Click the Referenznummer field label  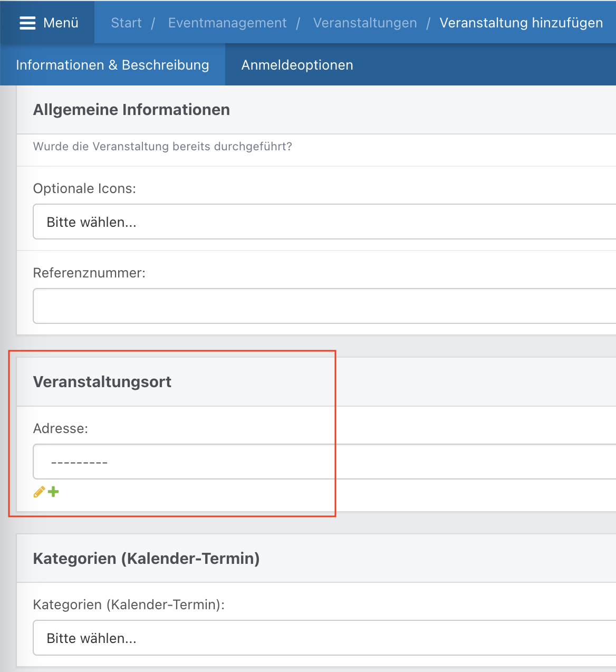click(x=89, y=273)
